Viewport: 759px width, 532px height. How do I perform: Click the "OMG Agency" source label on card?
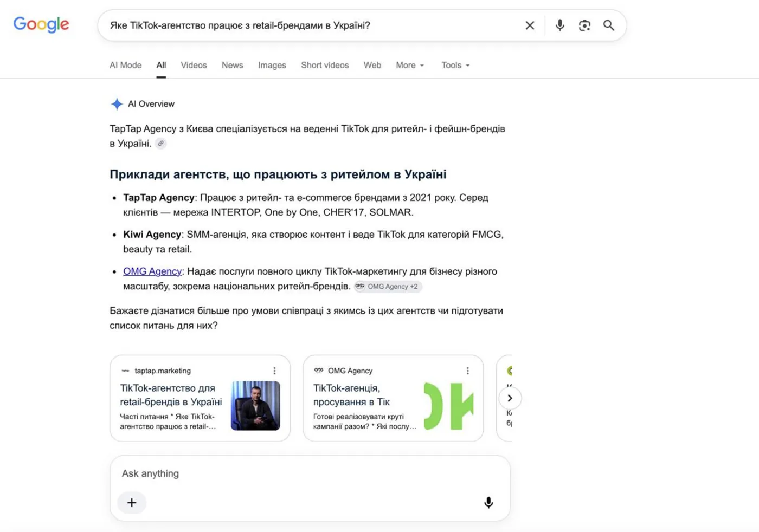click(350, 371)
